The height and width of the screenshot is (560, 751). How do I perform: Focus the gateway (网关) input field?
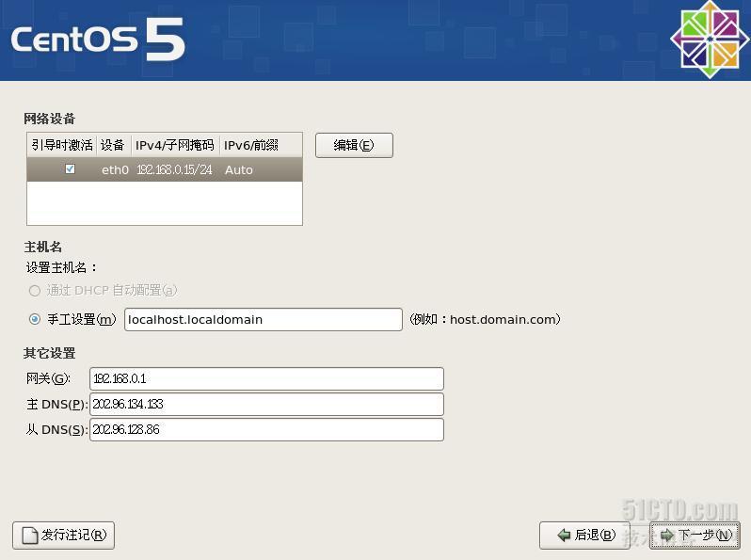pyautogui.click(x=266, y=378)
